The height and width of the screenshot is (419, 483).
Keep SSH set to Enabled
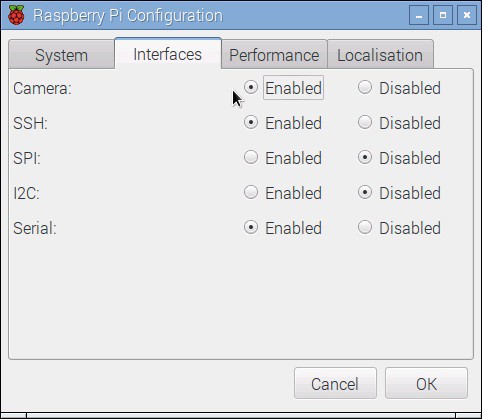click(x=283, y=123)
